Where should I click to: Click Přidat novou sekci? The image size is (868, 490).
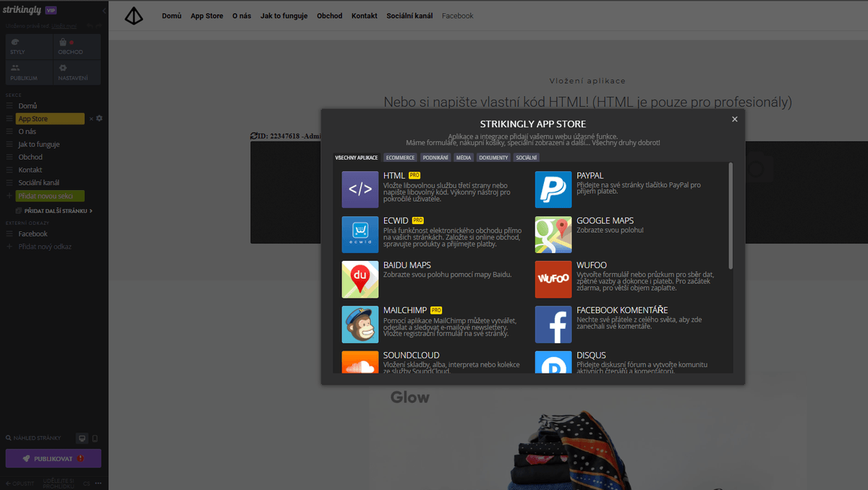pos(50,196)
